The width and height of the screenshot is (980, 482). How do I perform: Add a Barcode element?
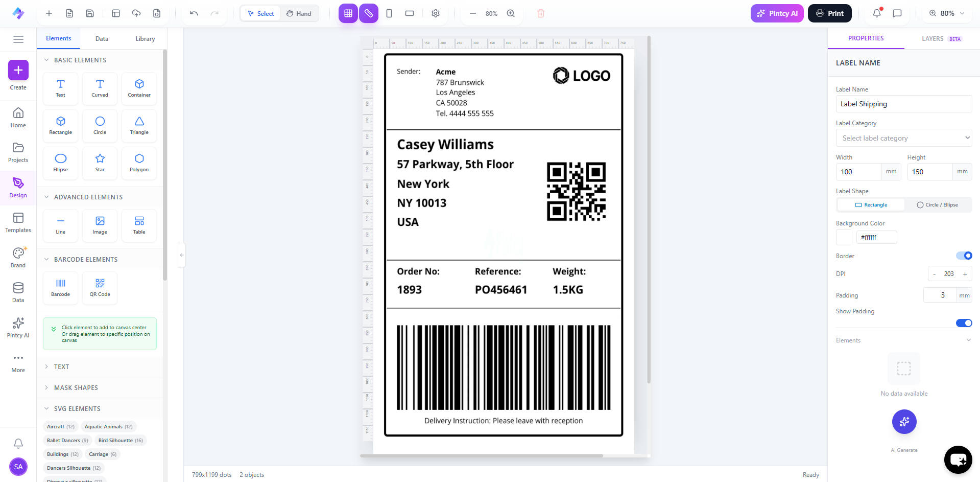(x=60, y=288)
